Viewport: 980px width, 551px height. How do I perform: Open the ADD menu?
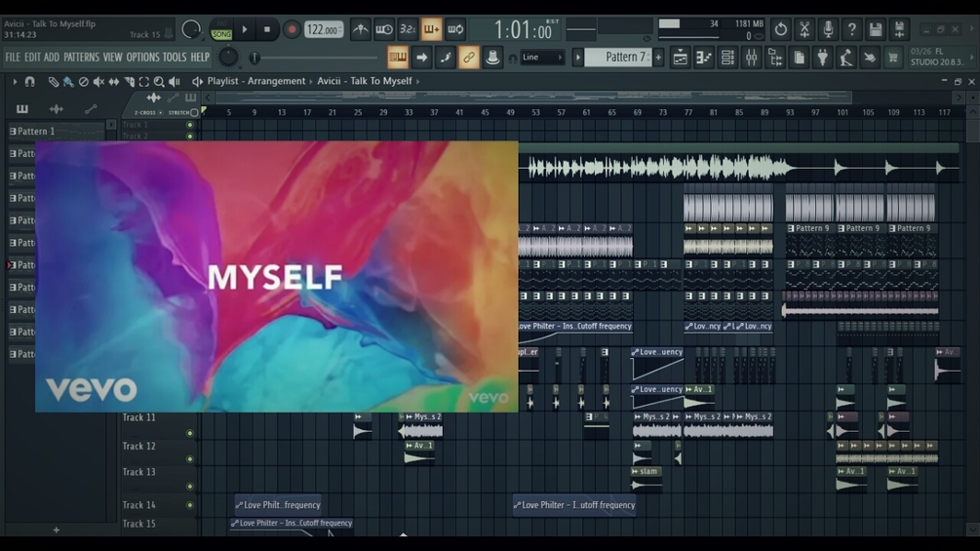pos(52,58)
